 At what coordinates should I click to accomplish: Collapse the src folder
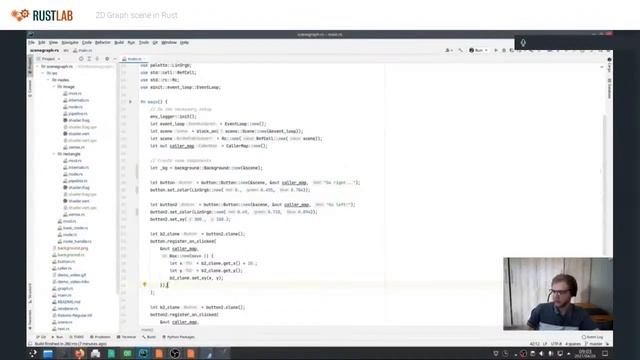(43, 73)
